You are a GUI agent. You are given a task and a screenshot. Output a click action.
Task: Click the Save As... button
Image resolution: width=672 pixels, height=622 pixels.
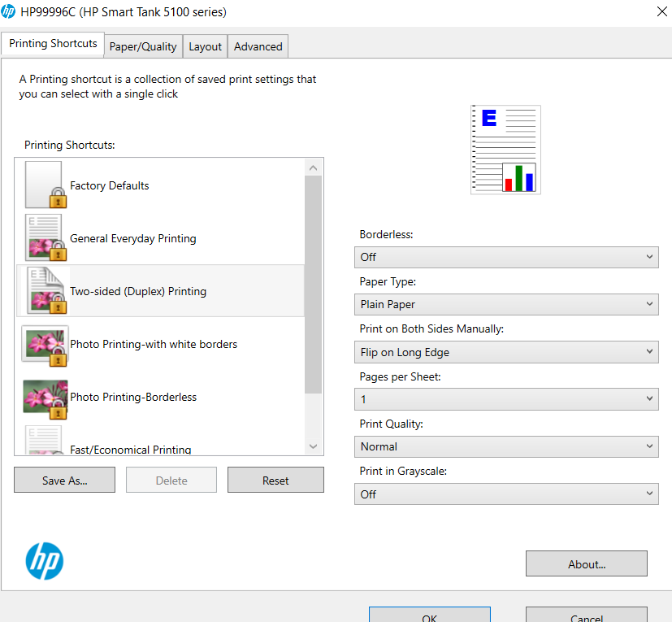coord(64,481)
